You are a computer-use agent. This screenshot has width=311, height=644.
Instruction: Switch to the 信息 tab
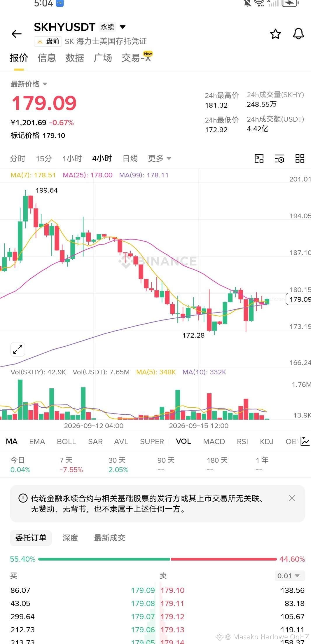tap(47, 58)
